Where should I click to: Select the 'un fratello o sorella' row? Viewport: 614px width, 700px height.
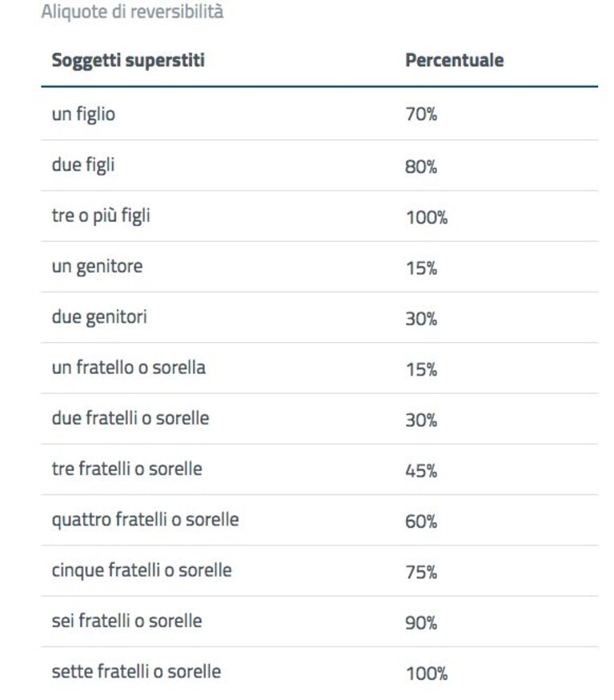(319, 368)
